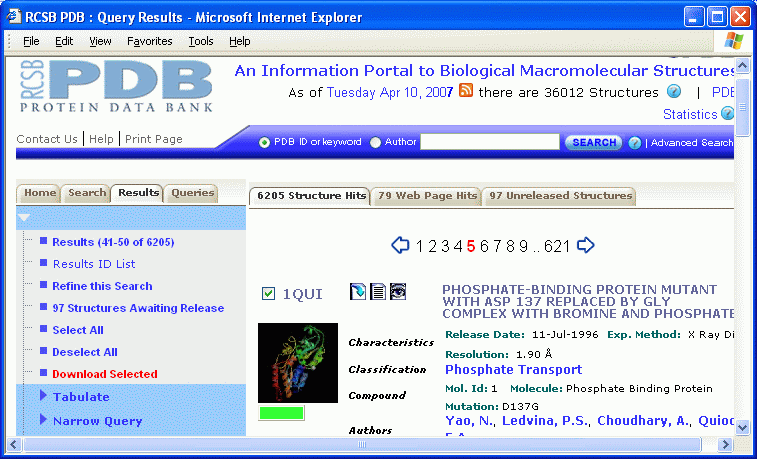Open the Favorites menu
Screen dimensions: 757x459
[x=149, y=42]
